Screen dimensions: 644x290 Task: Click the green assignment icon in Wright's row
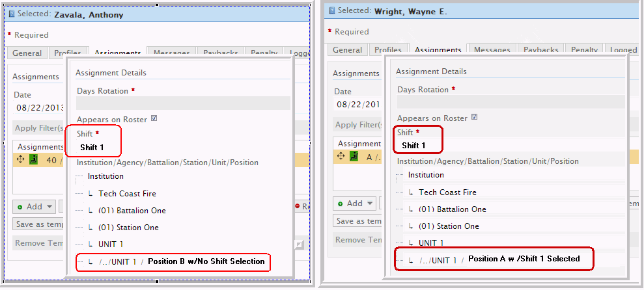click(x=353, y=156)
